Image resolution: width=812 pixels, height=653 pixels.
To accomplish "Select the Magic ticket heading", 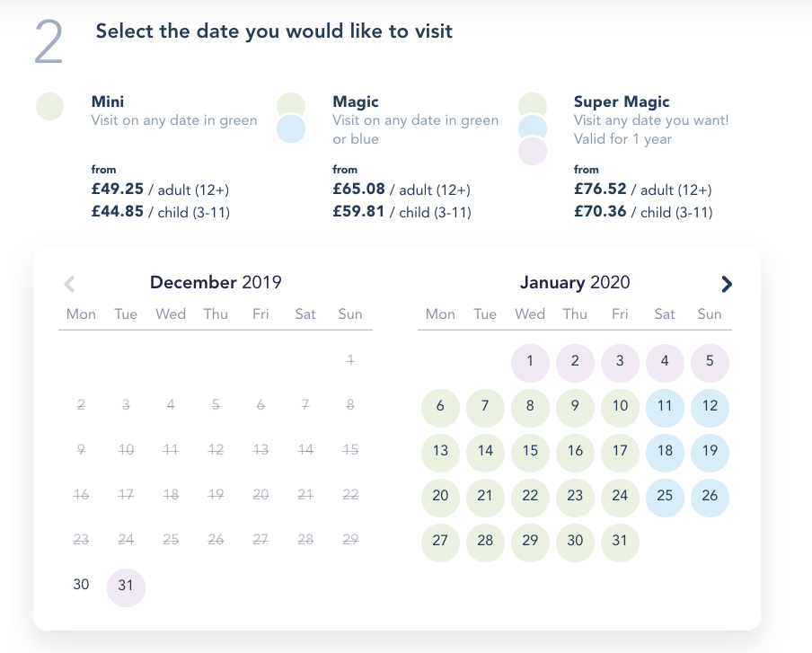I will point(356,101).
